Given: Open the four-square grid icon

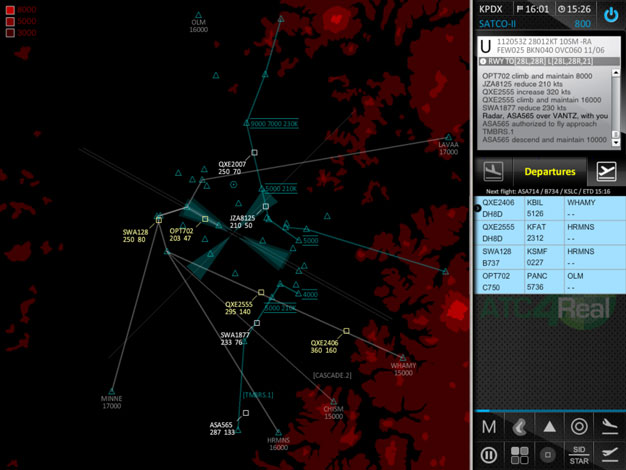Looking at the screenshot, I should coord(519,455).
